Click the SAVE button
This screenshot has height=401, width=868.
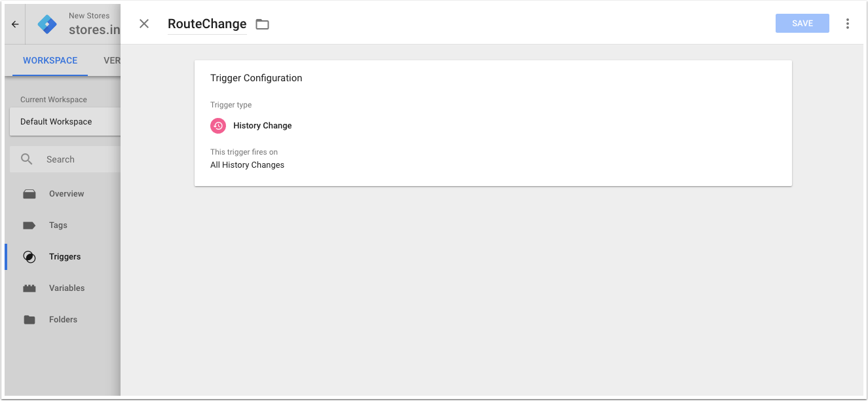click(802, 23)
